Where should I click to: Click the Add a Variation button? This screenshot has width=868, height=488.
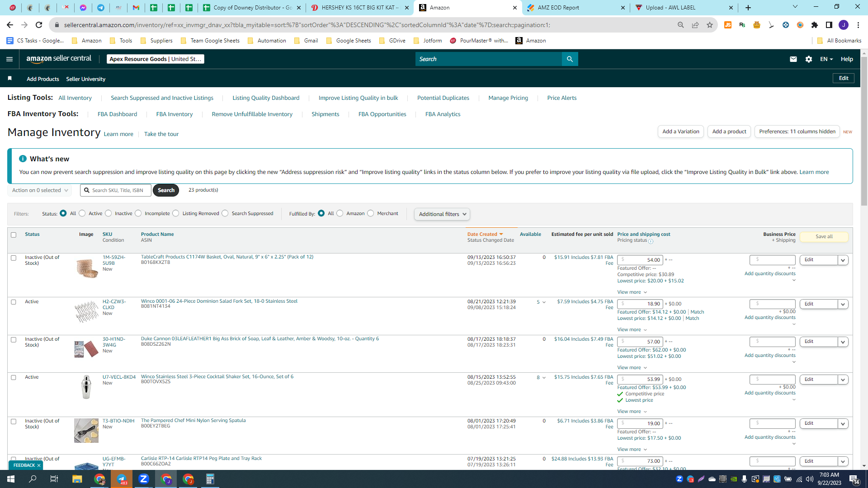[681, 131]
